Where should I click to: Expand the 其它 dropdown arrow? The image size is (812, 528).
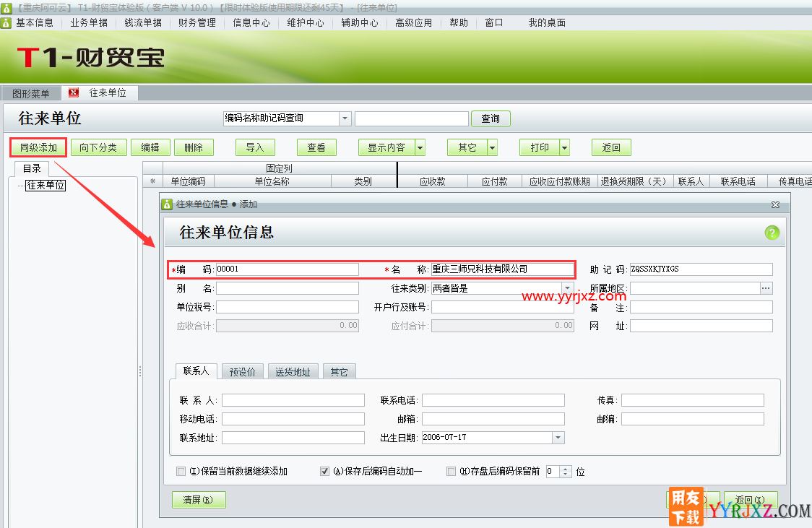click(492, 147)
